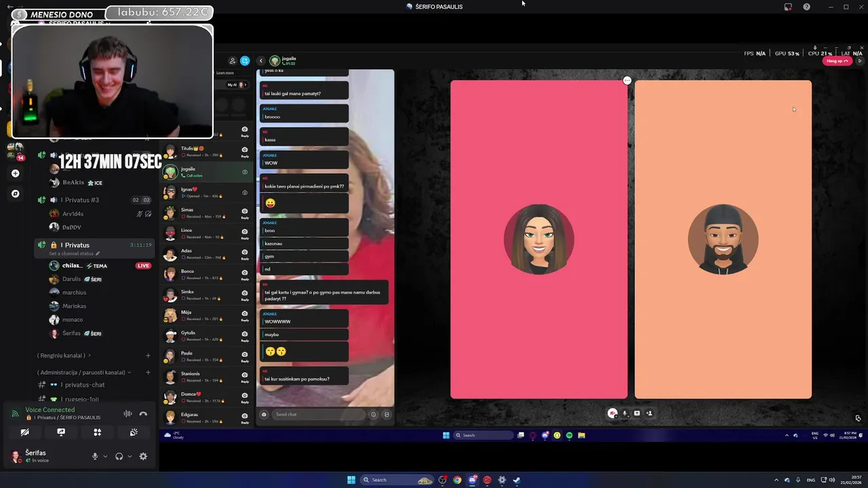
Task: Select the I Privatus voice channel
Action: (x=95, y=245)
